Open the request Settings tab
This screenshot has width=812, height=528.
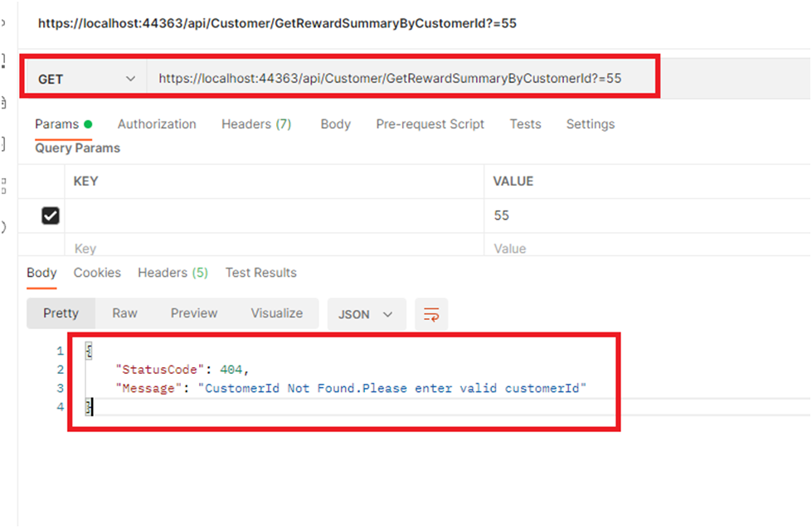[x=590, y=124]
